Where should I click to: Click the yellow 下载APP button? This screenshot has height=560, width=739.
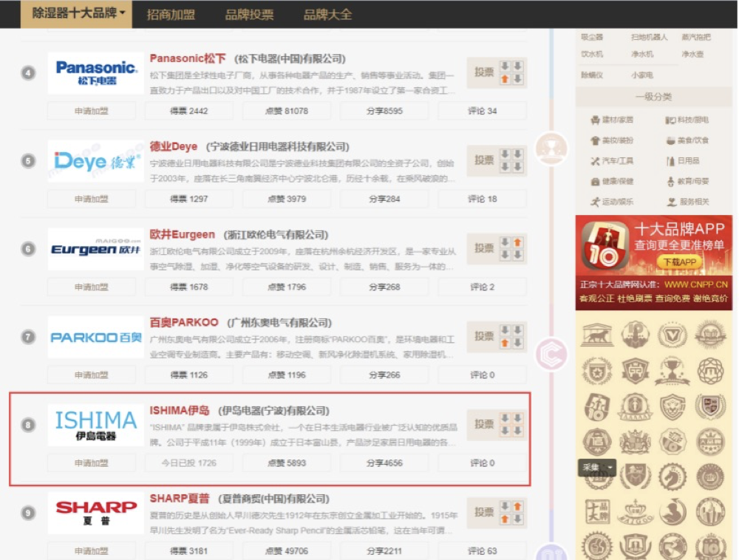[679, 262]
